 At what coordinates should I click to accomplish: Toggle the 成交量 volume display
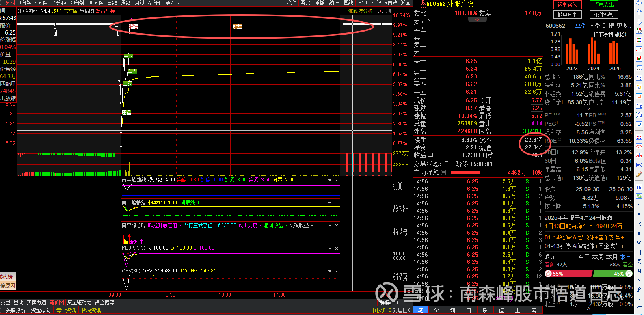click(x=70, y=11)
